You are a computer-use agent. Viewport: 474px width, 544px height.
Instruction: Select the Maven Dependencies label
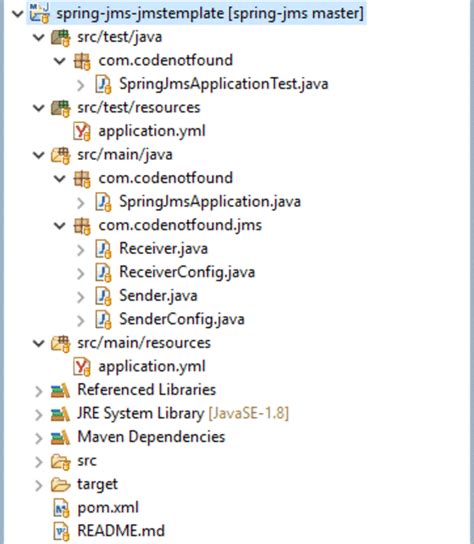(151, 437)
